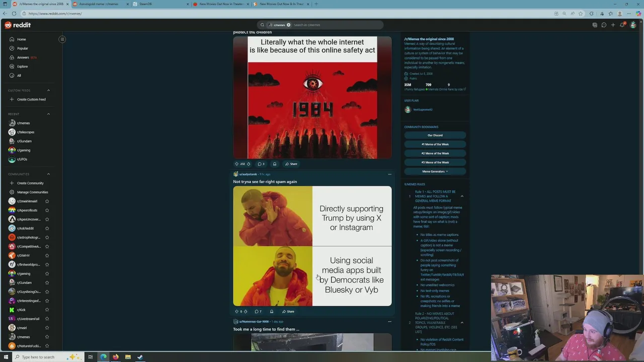Open Edge settings and more menu
644x362 pixels.
pyautogui.click(x=629, y=14)
